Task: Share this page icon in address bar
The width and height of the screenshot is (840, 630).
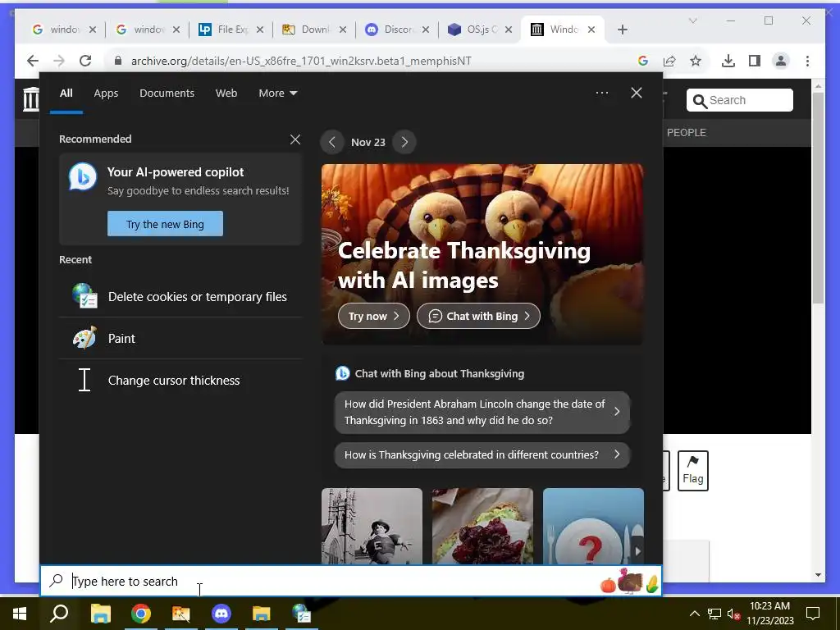Action: [669, 61]
